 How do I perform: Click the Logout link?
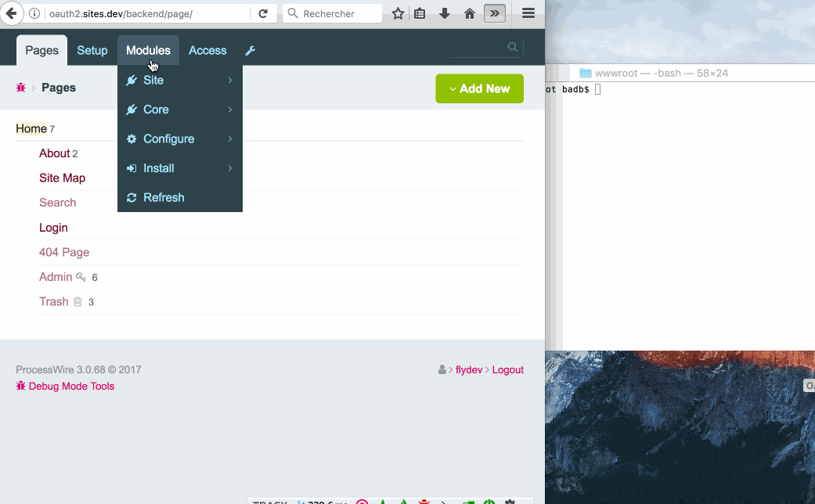[x=507, y=369]
